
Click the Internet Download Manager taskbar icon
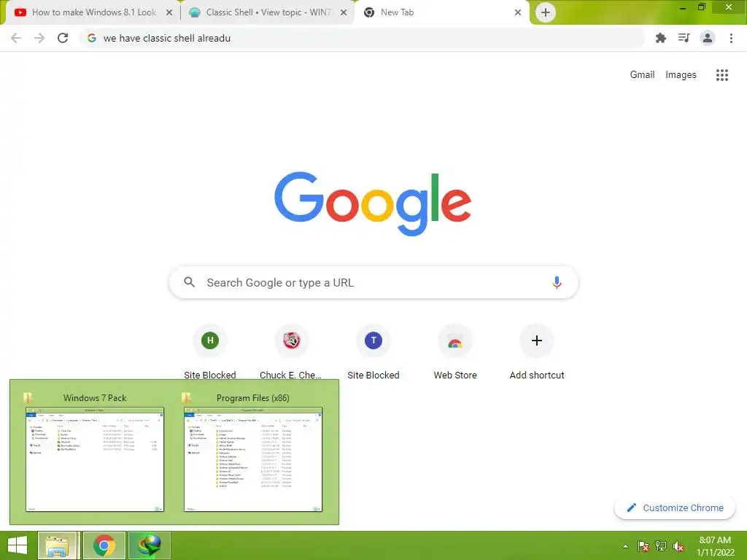pyautogui.click(x=149, y=545)
